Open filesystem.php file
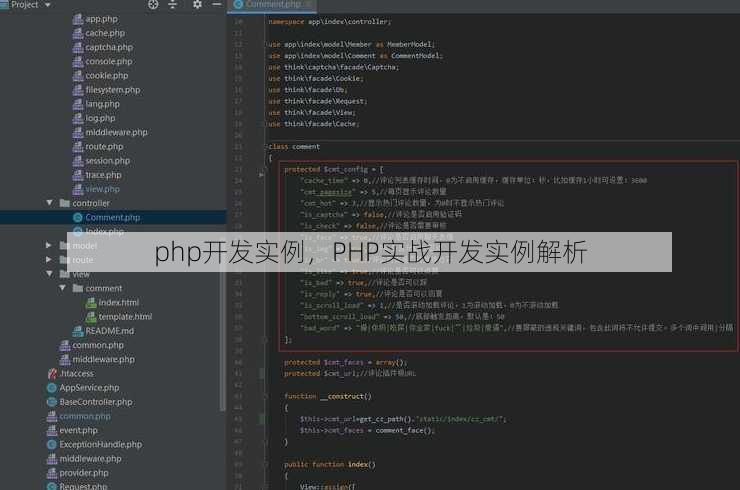The height and width of the screenshot is (490, 740). pyautogui.click(x=113, y=90)
